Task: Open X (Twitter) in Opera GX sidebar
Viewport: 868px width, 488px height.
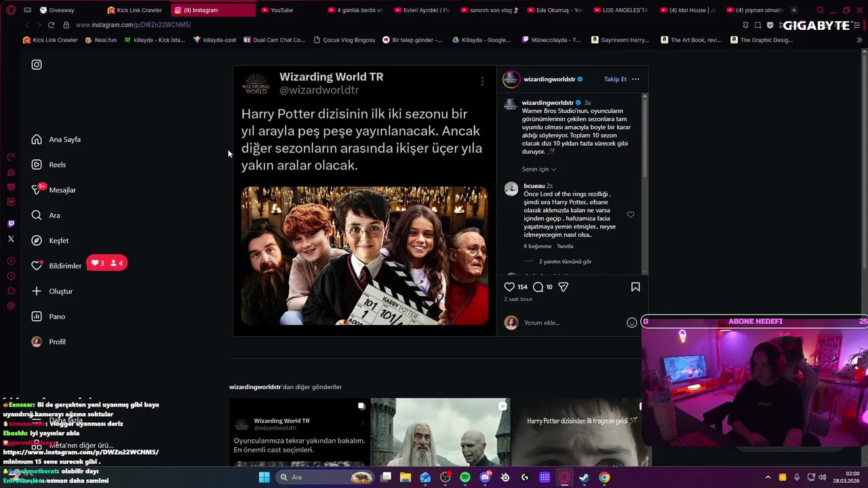Action: (11, 239)
